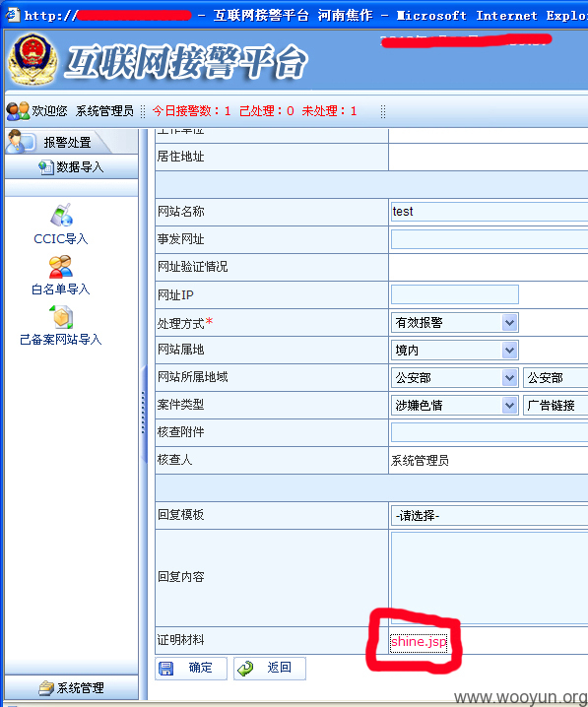The height and width of the screenshot is (707, 588).
Task: Click the 系统管理员 welcome text
Action: 104,111
